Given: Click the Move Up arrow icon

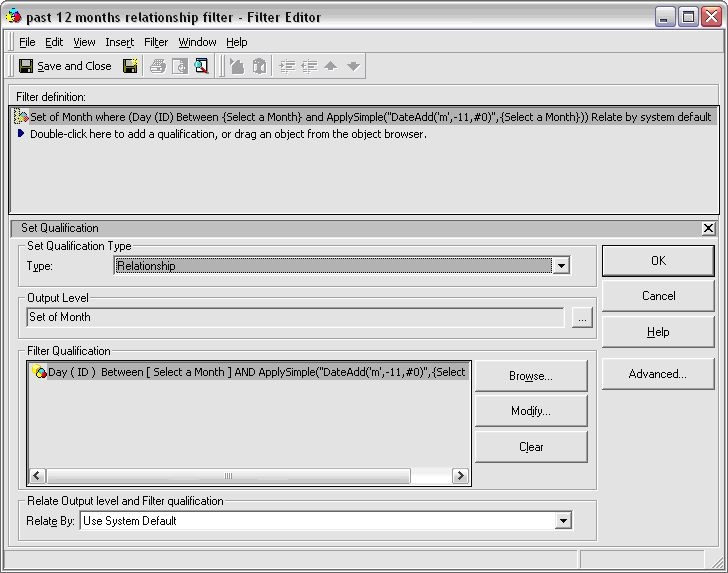Looking at the screenshot, I should click(x=331, y=66).
